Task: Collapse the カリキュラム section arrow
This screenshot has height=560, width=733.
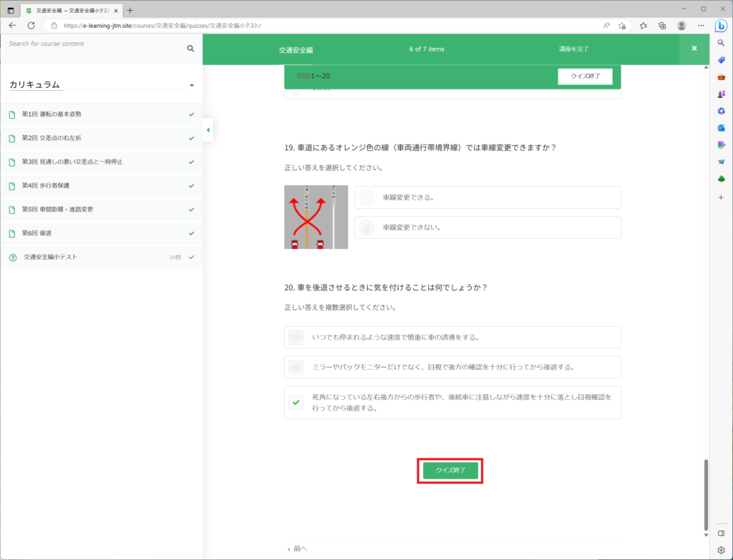Action: [191, 85]
